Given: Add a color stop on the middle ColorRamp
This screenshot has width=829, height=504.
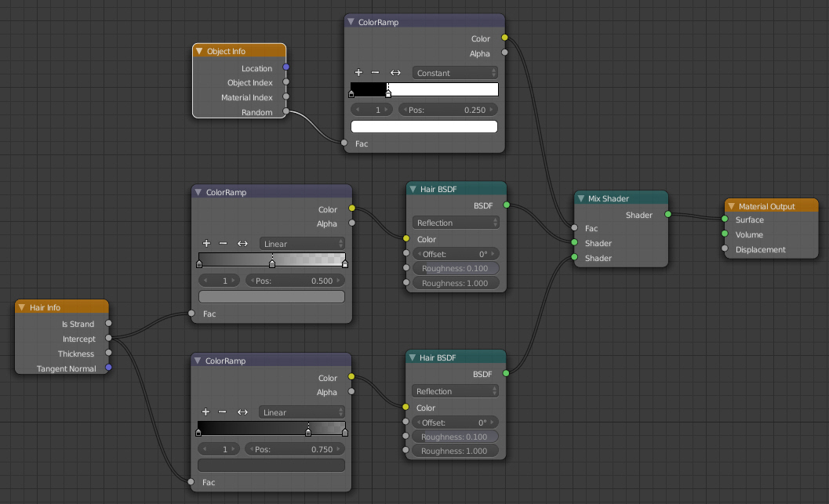Looking at the screenshot, I should click(205, 243).
